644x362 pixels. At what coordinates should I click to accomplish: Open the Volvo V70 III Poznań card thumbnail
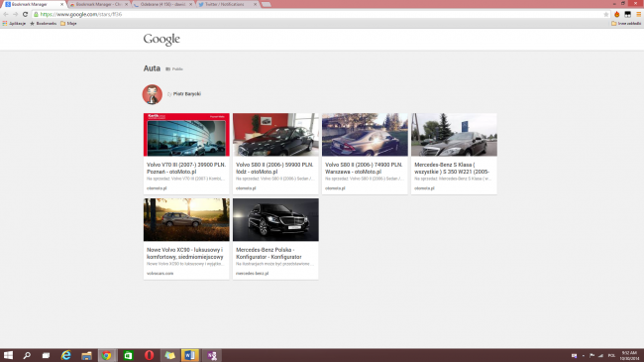click(186, 135)
